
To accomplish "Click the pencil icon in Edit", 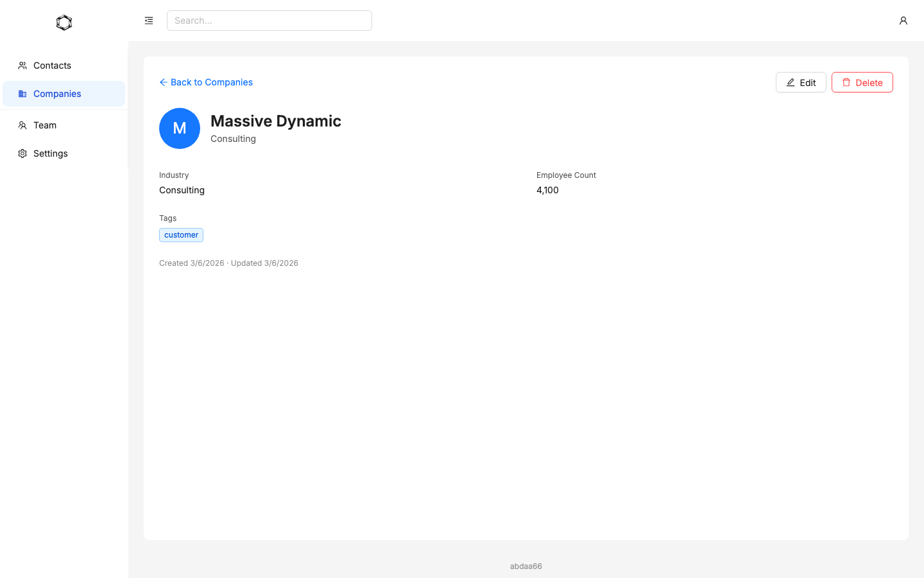I will point(791,82).
